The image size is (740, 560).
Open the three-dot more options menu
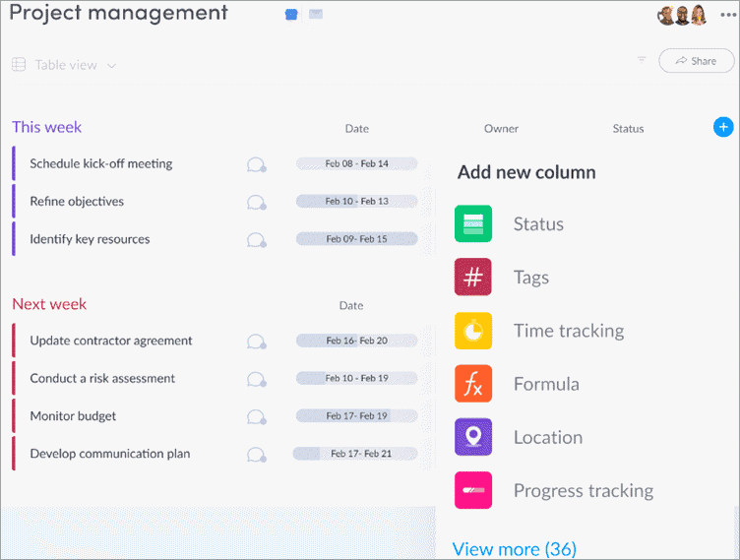point(728,15)
